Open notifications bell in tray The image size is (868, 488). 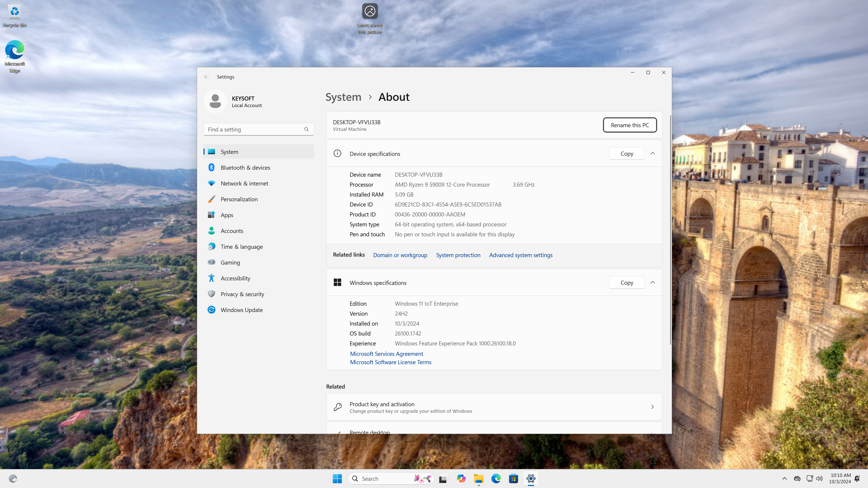pos(858,479)
